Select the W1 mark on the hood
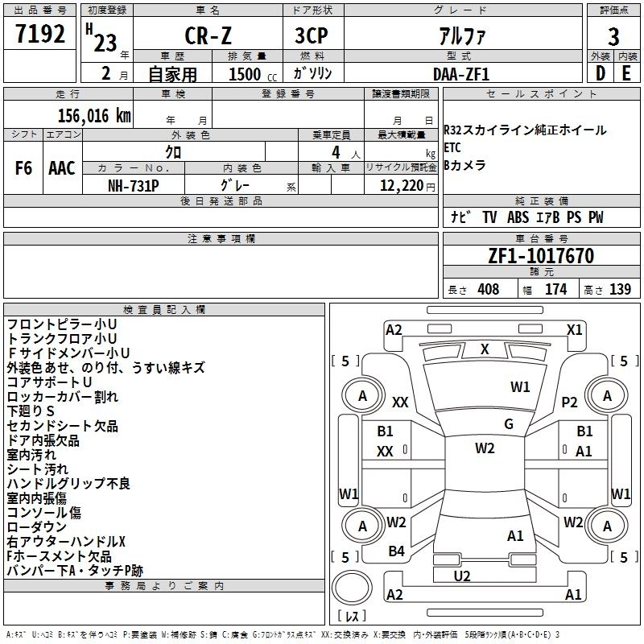The width and height of the screenshot is (644, 644). click(x=520, y=387)
